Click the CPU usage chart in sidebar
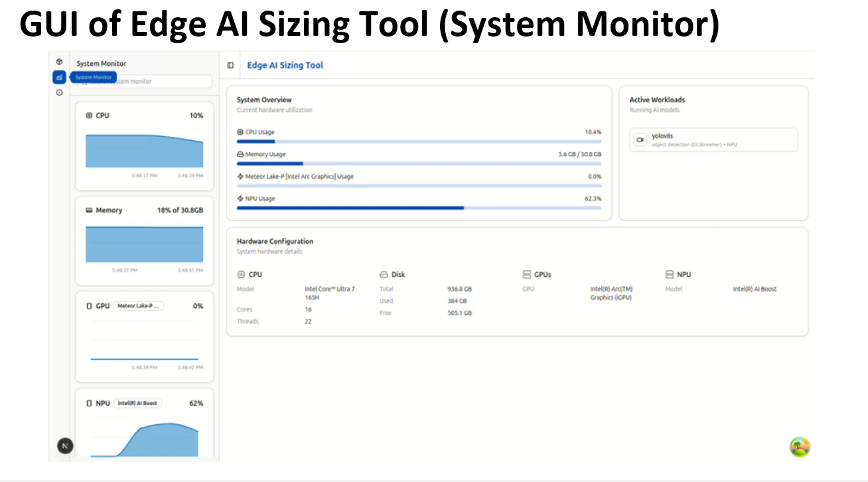This screenshot has height=482, width=868. [144, 151]
